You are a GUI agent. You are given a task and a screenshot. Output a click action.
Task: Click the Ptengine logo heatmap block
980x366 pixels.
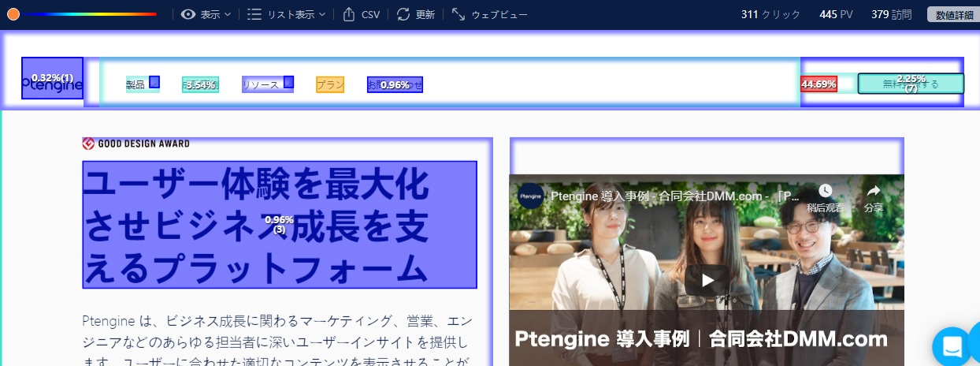[x=52, y=78]
